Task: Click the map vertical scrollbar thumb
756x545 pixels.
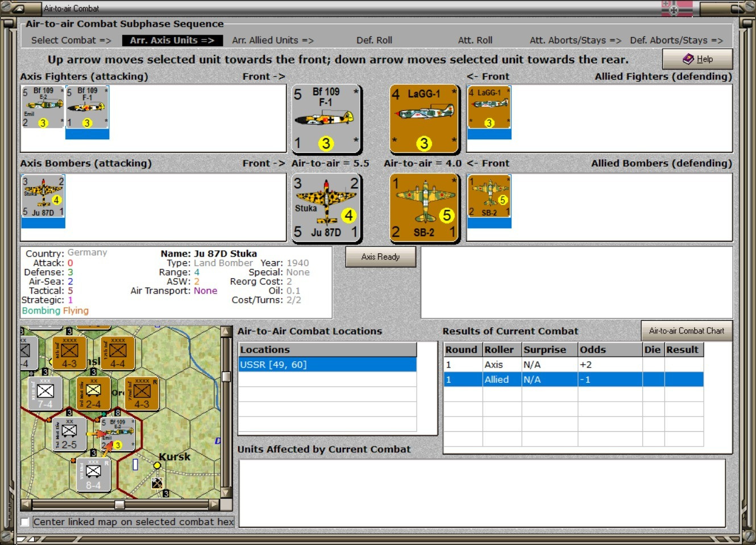Action: pyautogui.click(x=226, y=377)
